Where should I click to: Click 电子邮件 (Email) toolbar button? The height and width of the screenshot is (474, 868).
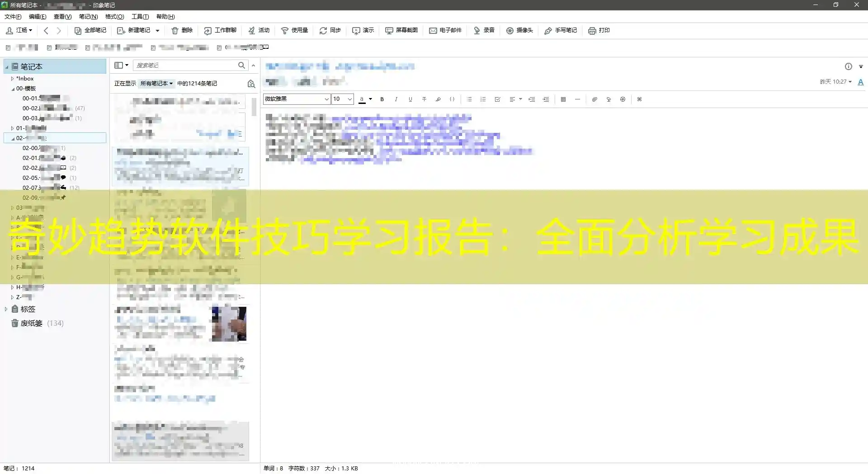pyautogui.click(x=445, y=30)
